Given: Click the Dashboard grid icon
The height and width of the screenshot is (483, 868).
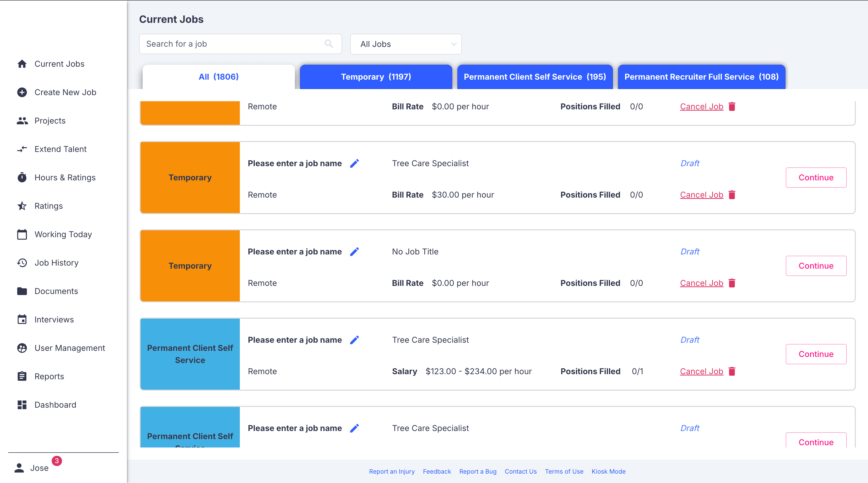Looking at the screenshot, I should [x=22, y=405].
